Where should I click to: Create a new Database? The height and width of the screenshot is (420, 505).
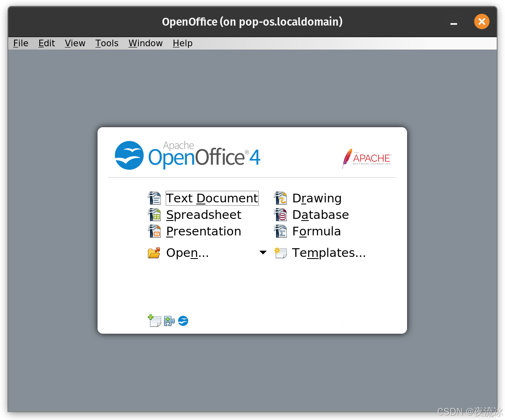pos(321,215)
